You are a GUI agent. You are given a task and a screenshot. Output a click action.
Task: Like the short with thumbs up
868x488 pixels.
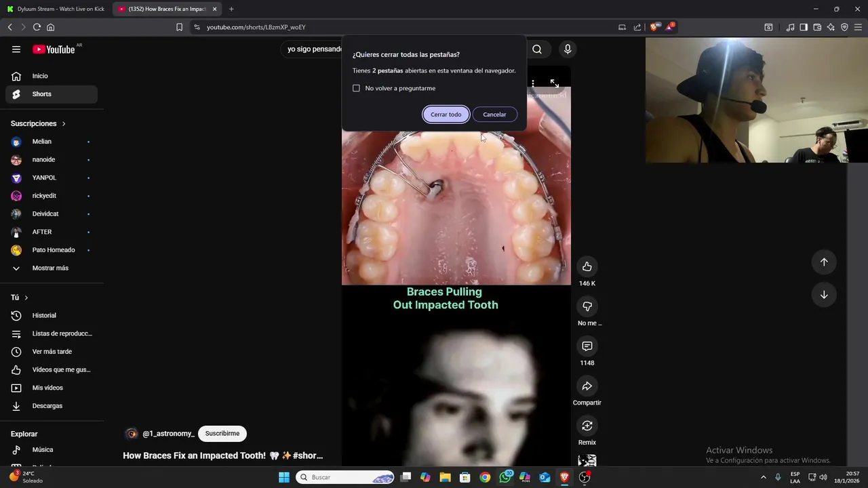[x=587, y=266]
